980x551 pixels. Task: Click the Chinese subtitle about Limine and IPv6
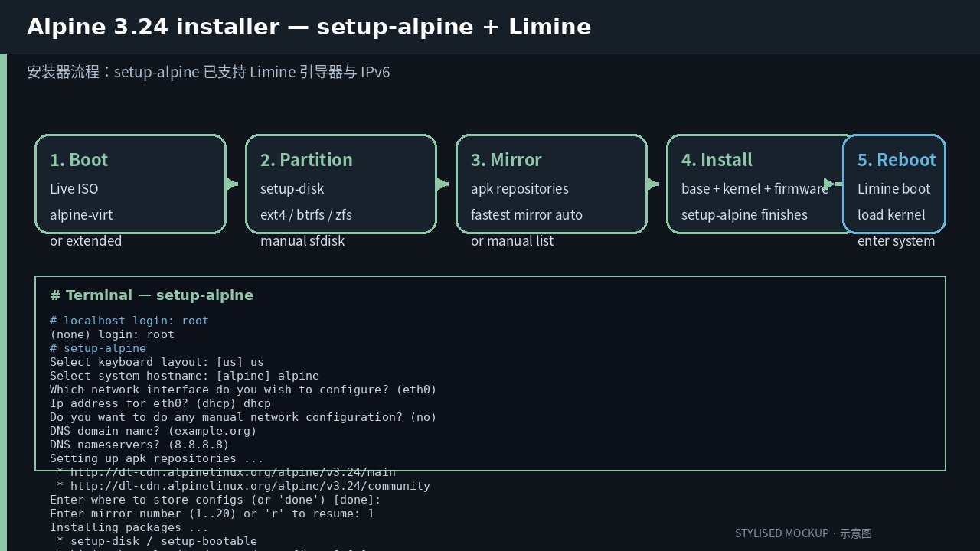[208, 73]
